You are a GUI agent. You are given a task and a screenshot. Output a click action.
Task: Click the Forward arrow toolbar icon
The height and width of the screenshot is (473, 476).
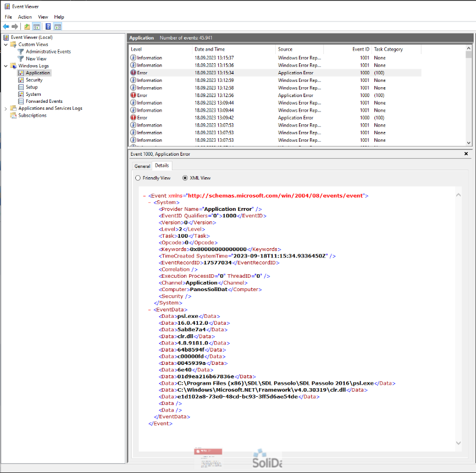(15, 27)
